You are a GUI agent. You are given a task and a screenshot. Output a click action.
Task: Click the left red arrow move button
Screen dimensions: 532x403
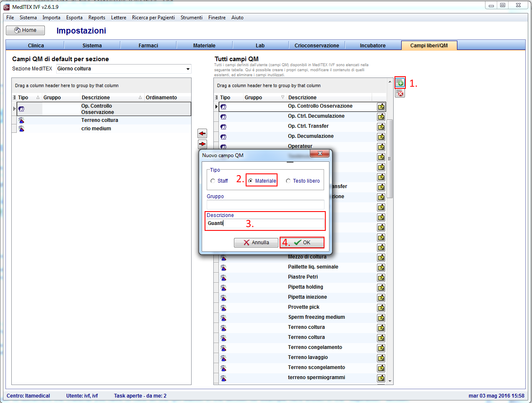pos(202,134)
